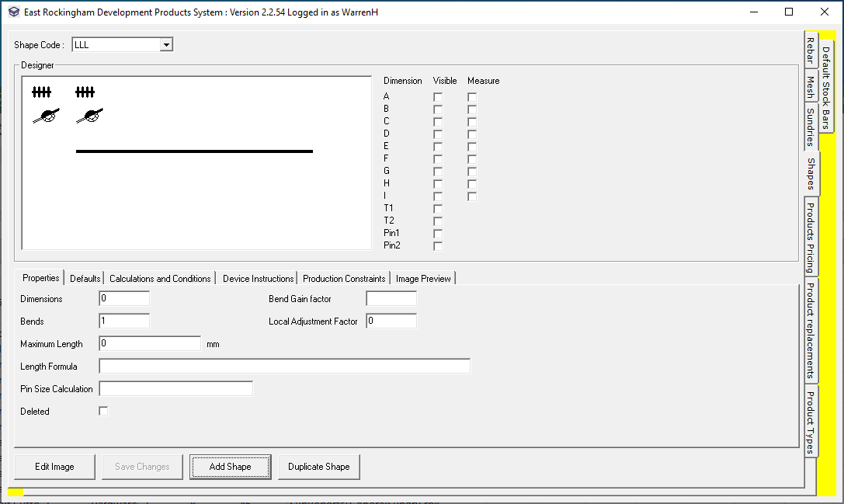
Task: Click the first fence-shaped icon in the Designer
Action: (x=41, y=92)
